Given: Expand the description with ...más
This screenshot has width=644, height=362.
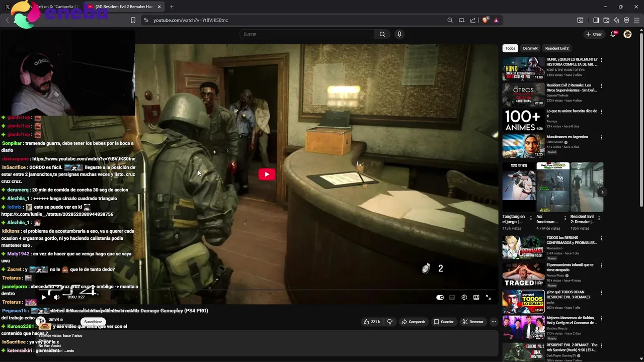Looking at the screenshot, I should point(70,350).
